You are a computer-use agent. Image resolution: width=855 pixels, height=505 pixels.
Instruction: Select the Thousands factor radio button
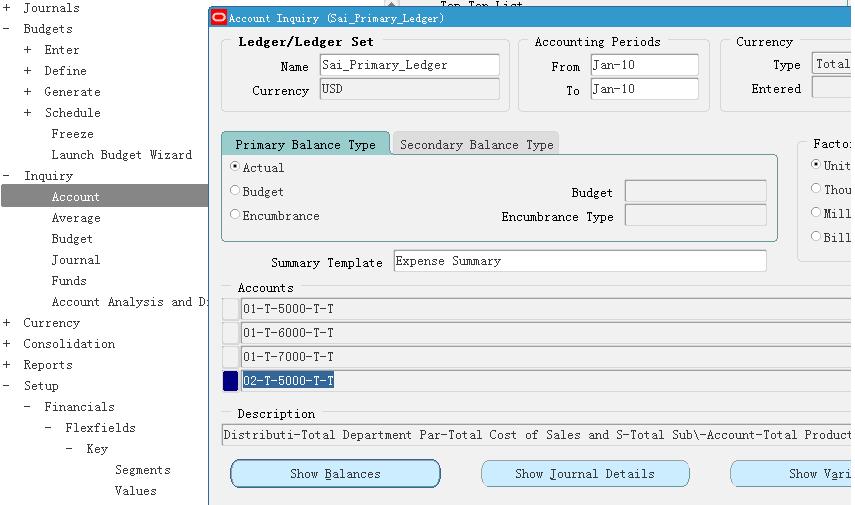coord(816,188)
